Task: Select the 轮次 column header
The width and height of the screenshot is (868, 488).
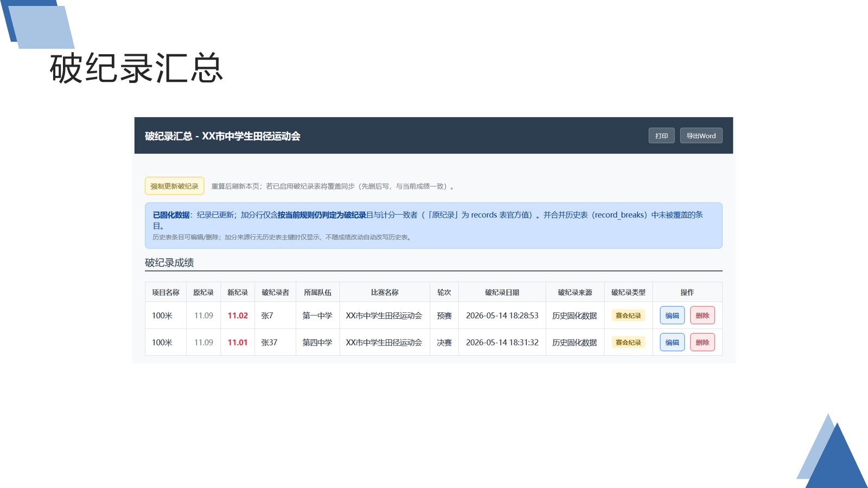Action: pos(444,292)
